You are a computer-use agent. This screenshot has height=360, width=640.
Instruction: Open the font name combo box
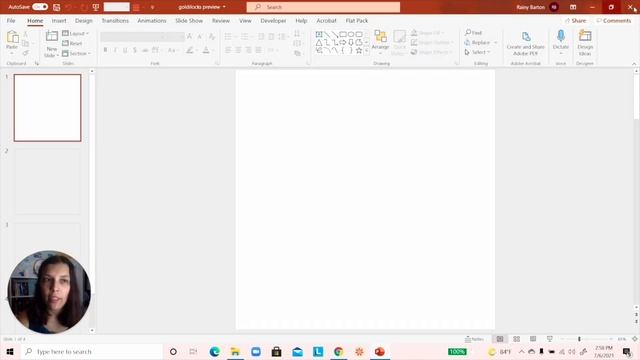131,37
